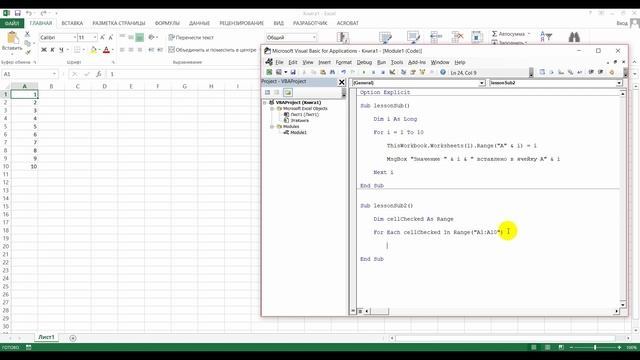Image resolution: width=640 pixels, height=360 pixels.
Task: Open VBA Help question mark icon
Action: [443, 72]
